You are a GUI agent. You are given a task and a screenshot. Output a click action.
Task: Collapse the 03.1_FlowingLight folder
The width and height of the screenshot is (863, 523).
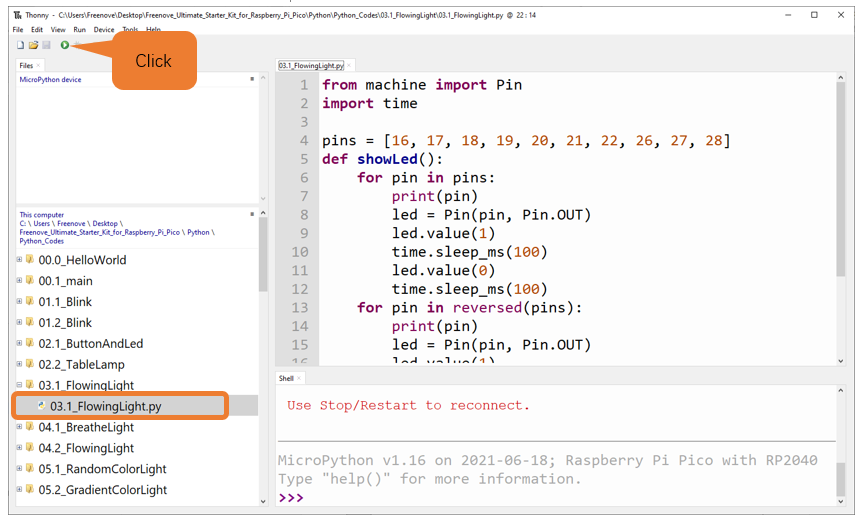[19, 385]
